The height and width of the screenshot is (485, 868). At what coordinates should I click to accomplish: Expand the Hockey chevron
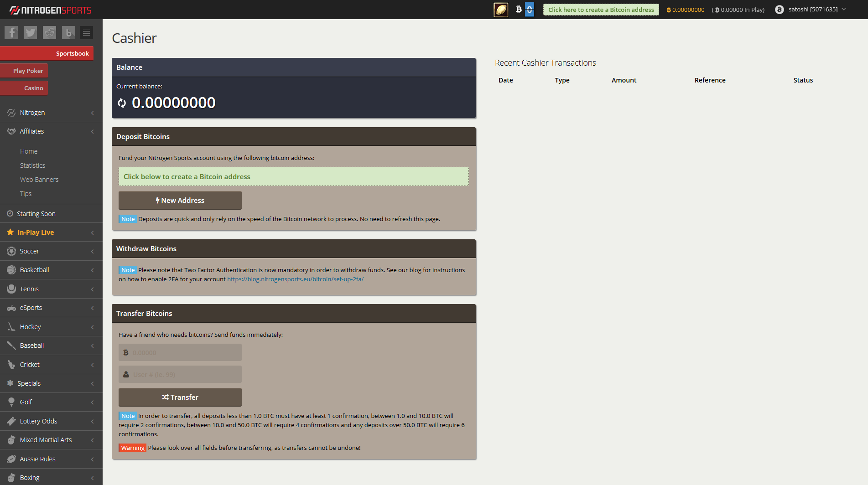click(93, 327)
